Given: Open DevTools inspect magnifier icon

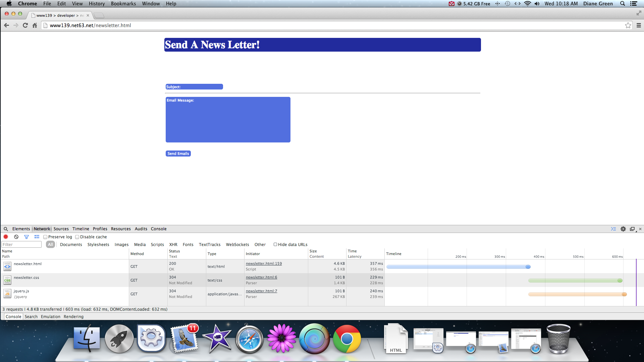Looking at the screenshot, I should 5,229.
